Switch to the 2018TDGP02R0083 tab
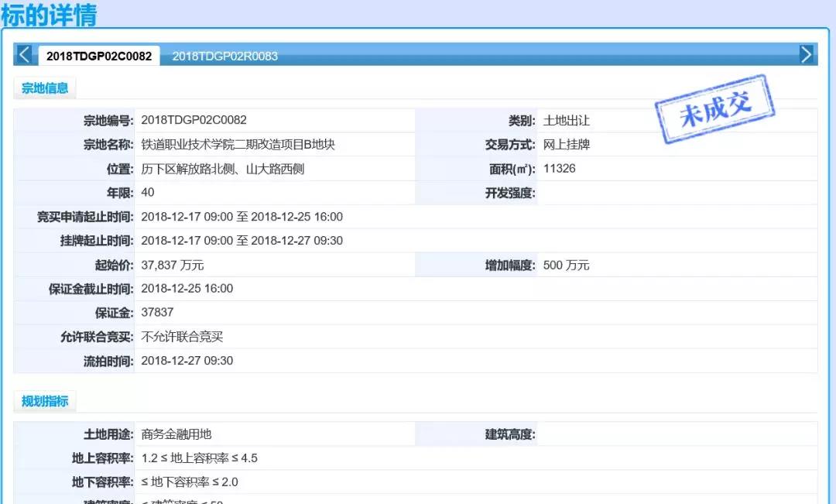Image resolution: width=836 pixels, height=504 pixels. pos(224,56)
